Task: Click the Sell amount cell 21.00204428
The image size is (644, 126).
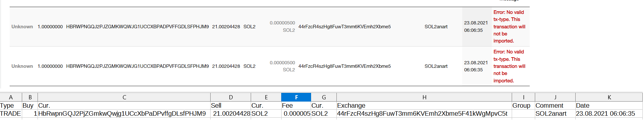Action: (x=231, y=113)
